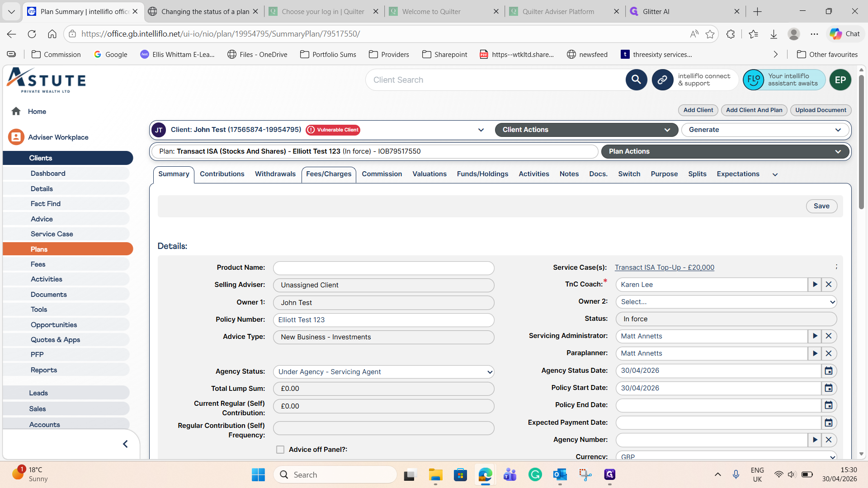Click the Policy Number input field
The height and width of the screenshot is (488, 868).
(383, 320)
